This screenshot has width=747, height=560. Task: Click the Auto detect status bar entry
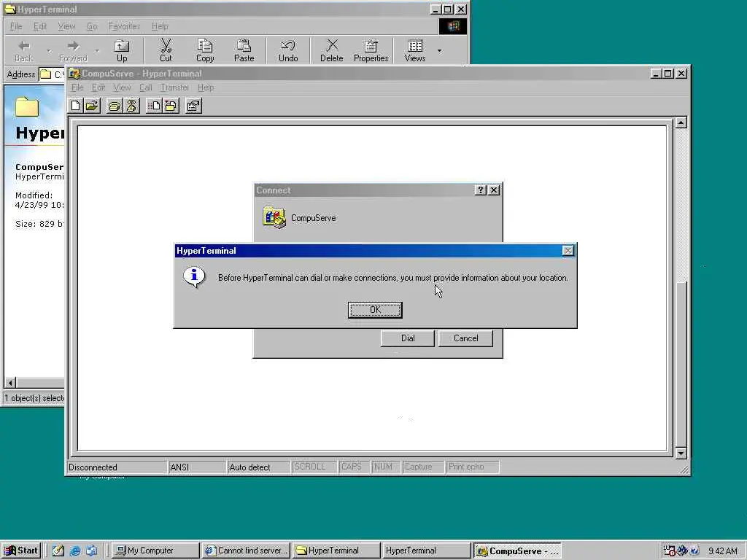tap(259, 467)
